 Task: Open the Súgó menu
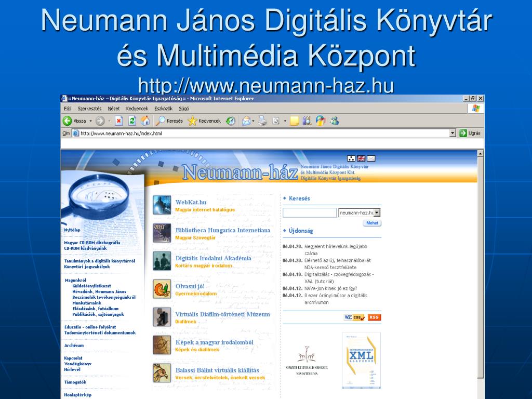point(184,109)
